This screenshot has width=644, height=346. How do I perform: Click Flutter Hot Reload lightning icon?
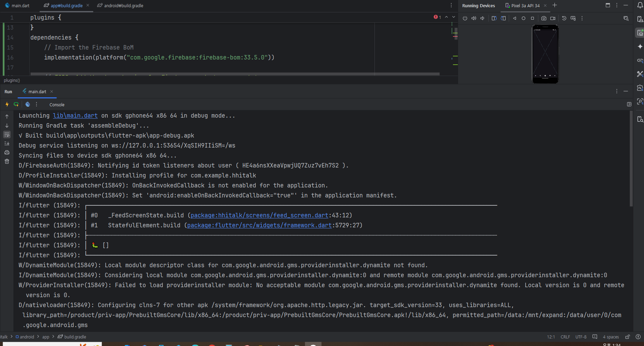[7, 104]
